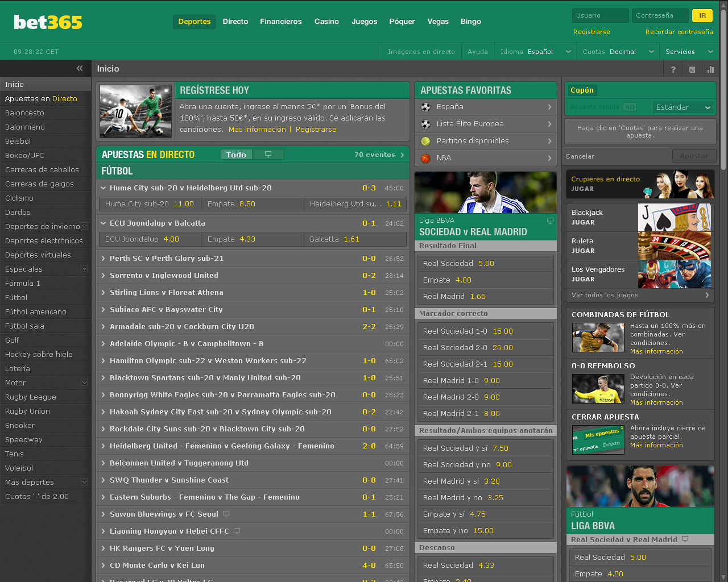Open the statistics bar chart icon

coord(710,69)
